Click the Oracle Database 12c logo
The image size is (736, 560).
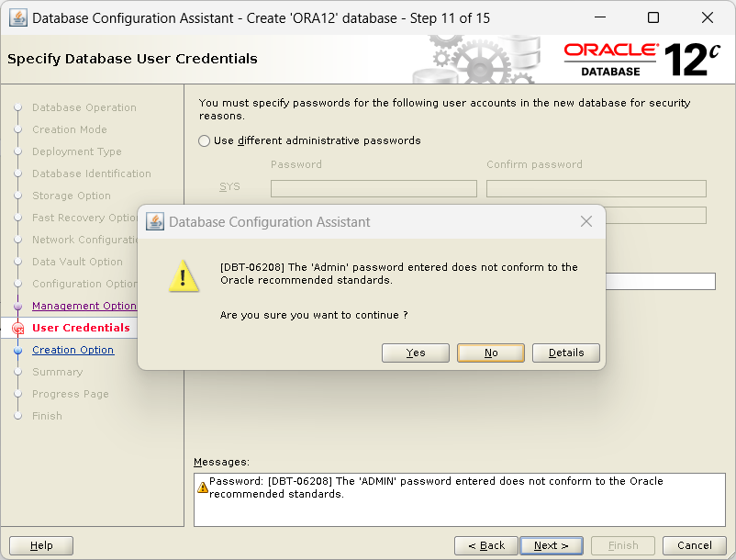click(x=642, y=59)
